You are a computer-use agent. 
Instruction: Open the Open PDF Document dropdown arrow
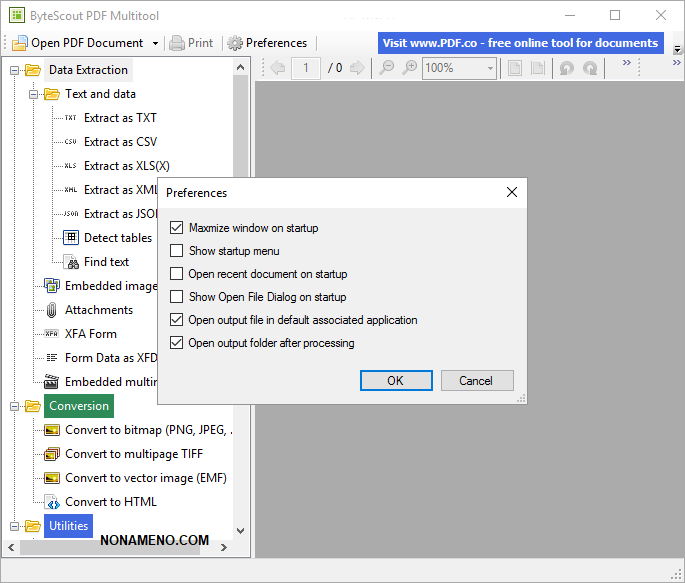155,43
